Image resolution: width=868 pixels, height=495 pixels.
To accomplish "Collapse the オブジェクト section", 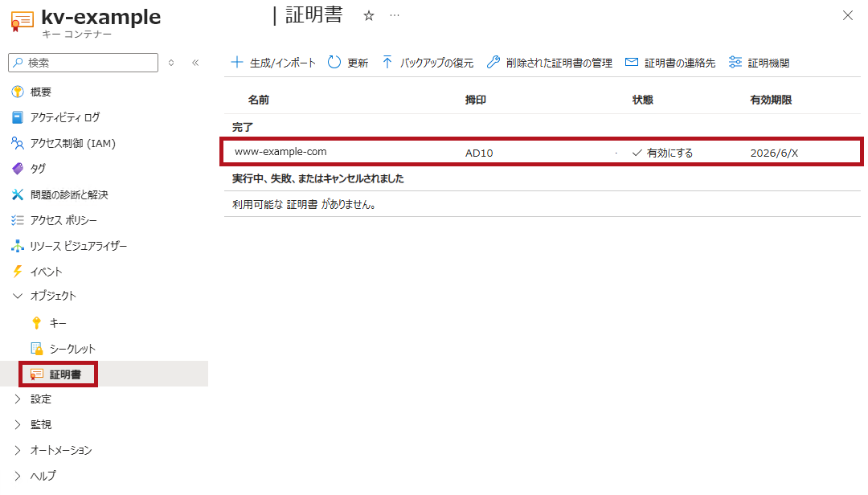I will 18,296.
